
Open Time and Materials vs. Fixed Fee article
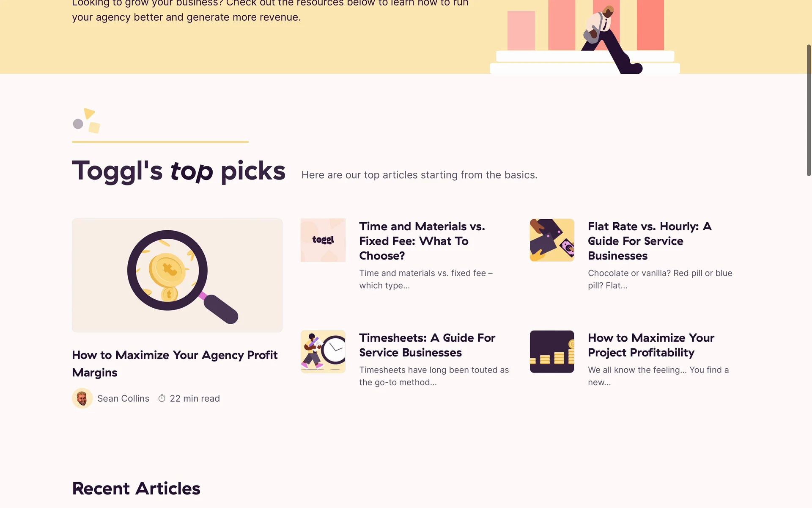click(x=422, y=241)
